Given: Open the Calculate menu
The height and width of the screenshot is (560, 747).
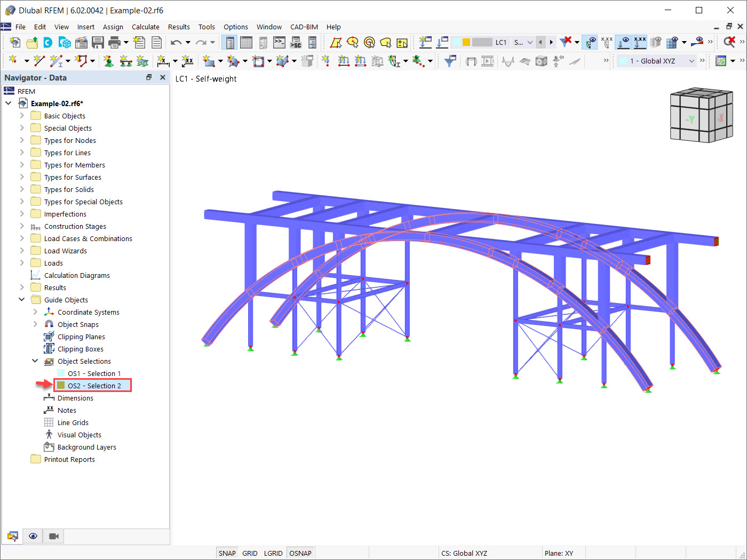Looking at the screenshot, I should (145, 27).
